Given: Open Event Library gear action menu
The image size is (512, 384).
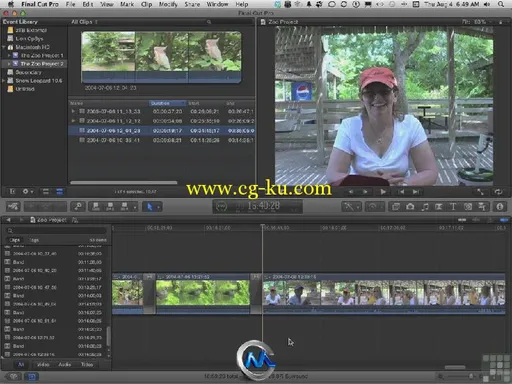Looking at the screenshot, I should (x=27, y=192).
